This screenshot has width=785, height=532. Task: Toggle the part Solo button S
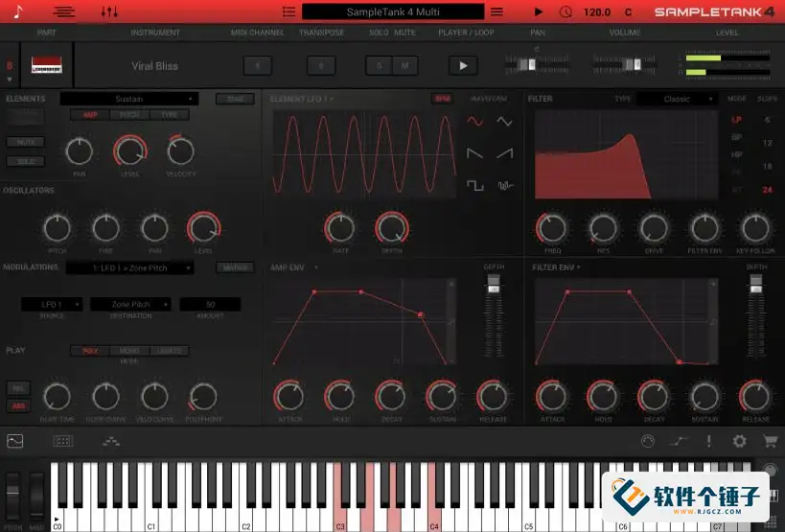tap(379, 65)
